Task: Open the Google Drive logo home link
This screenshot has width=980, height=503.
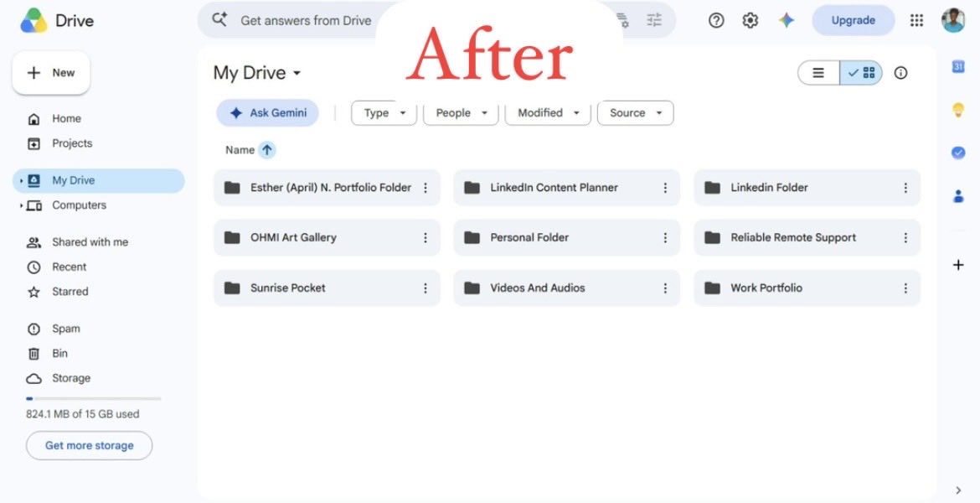Action: pos(57,21)
